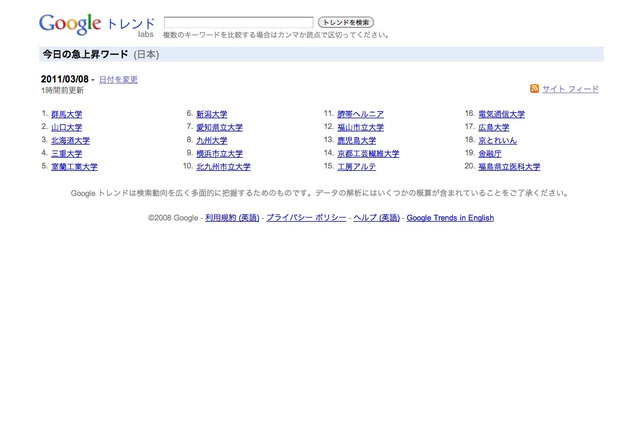640x426 pixels.
Task: Open the 北九州市立大学 link
Action: click(223, 167)
